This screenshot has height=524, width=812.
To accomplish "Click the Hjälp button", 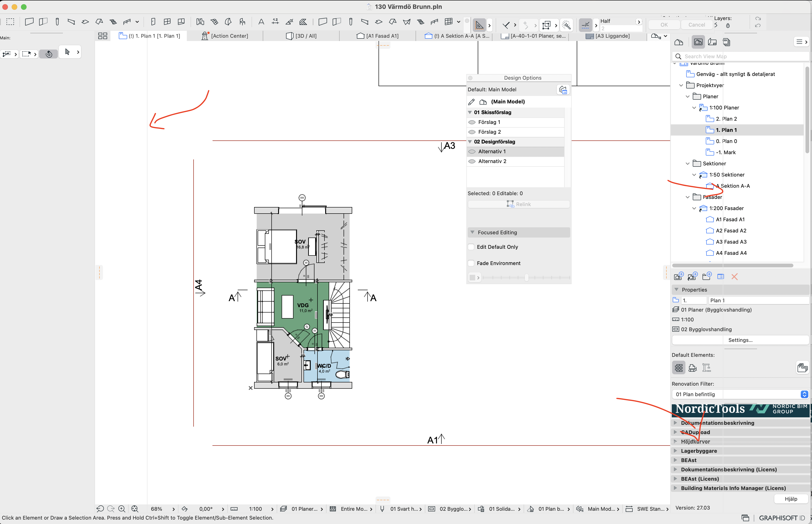I will pos(791,499).
